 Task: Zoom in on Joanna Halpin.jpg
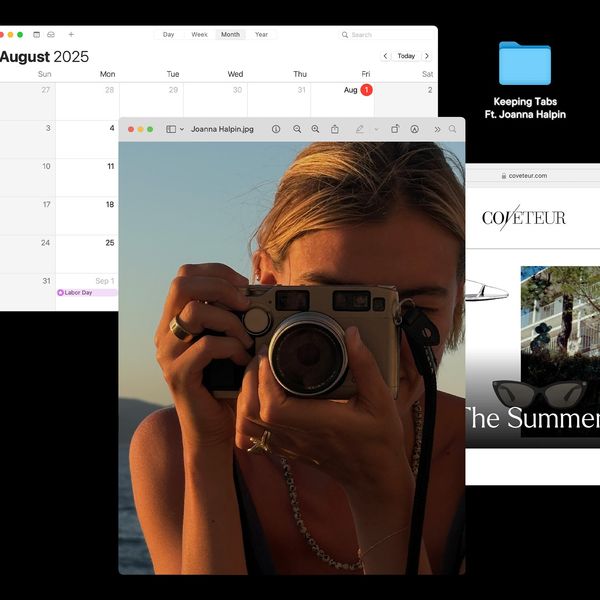click(x=315, y=129)
